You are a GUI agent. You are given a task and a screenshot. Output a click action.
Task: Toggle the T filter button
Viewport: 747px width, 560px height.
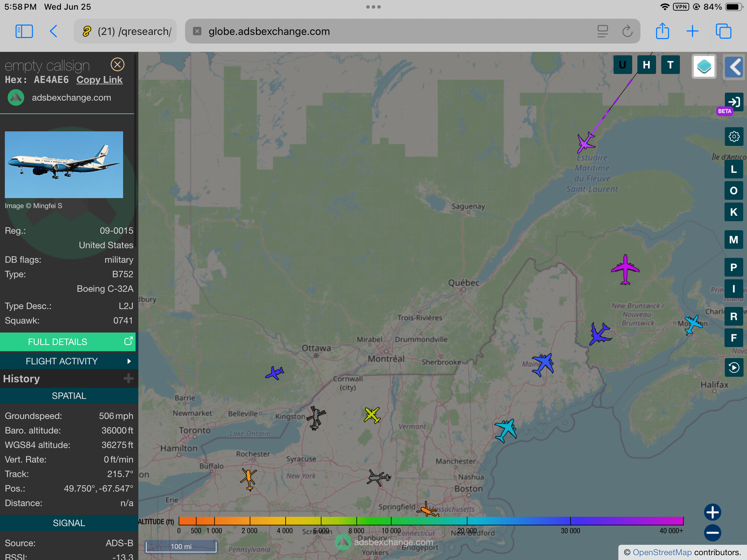tap(670, 65)
